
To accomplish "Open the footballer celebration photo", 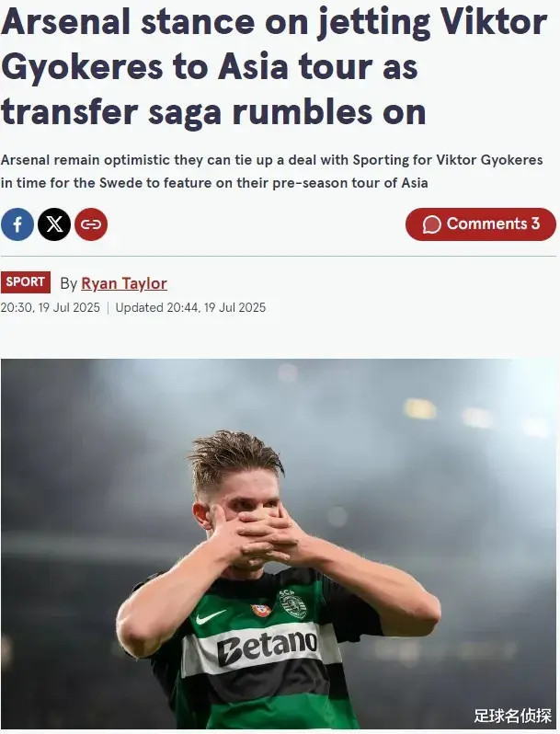I will (x=280, y=544).
